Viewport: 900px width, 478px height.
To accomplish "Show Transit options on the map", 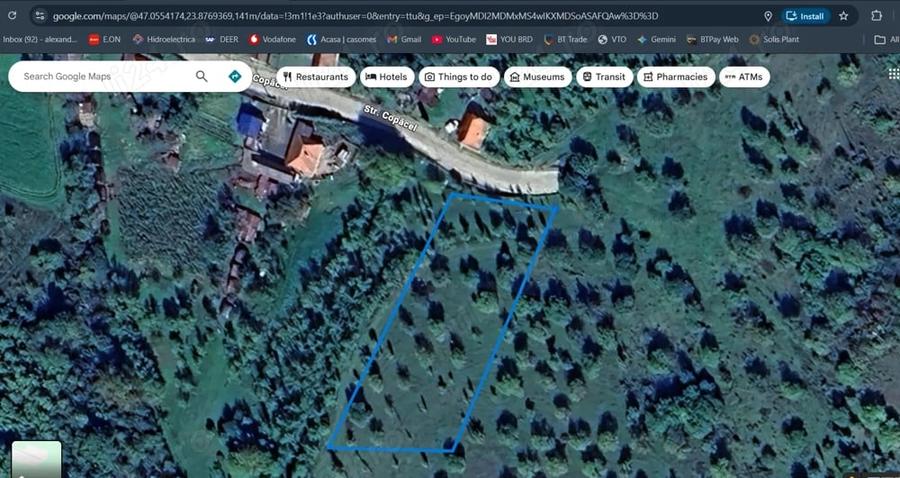I will point(604,77).
